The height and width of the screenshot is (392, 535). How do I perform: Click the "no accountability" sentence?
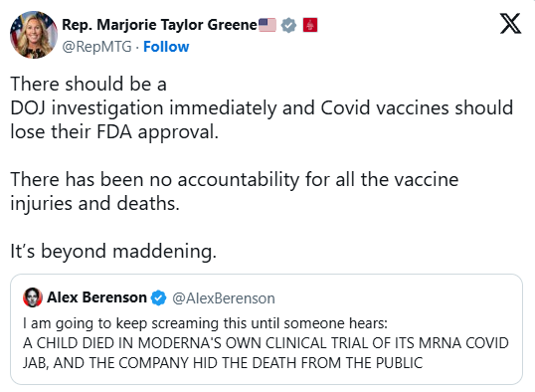[x=235, y=180]
